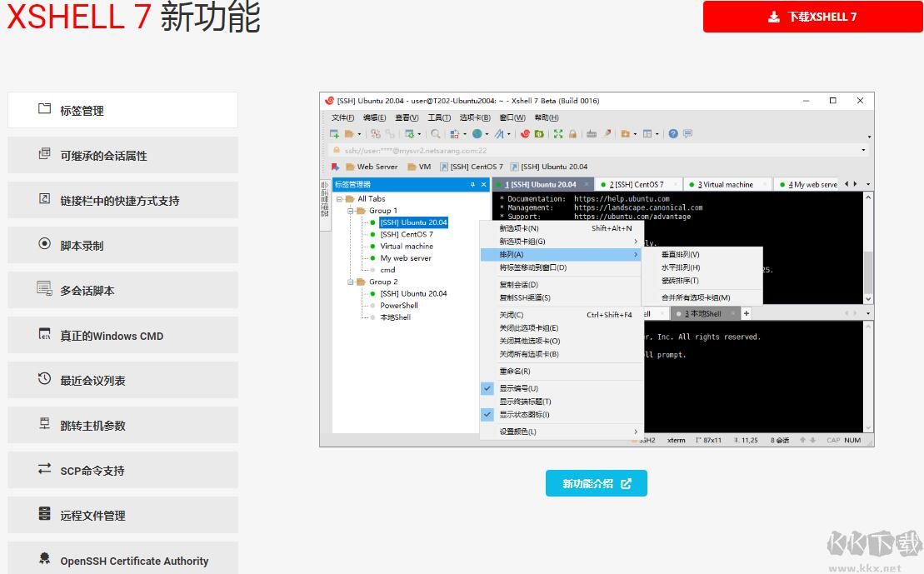
Task: Click the 脚本录制 sidebar item
Action: (122, 244)
